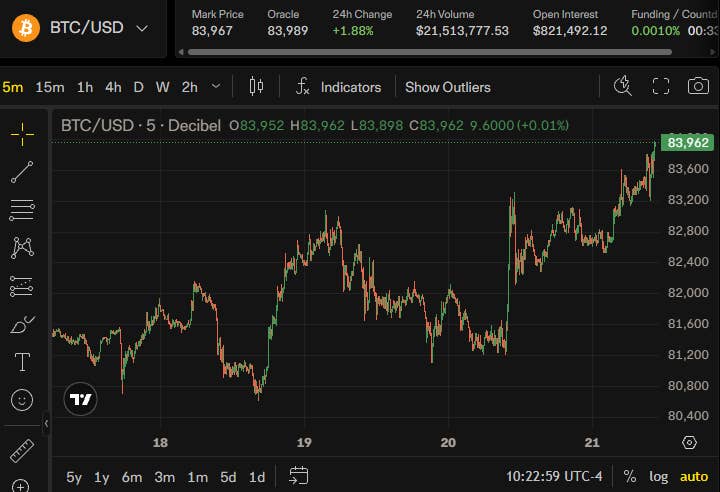Click the BTC/USD · 5 · Decibel chart title
This screenshot has width=720, height=492.
coord(141,125)
